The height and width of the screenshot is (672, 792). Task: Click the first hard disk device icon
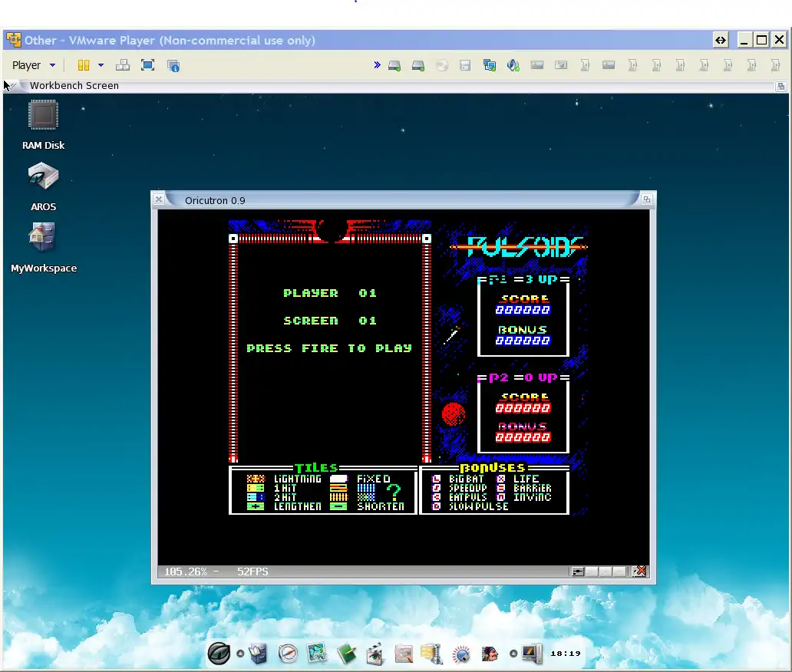pyautogui.click(x=394, y=66)
